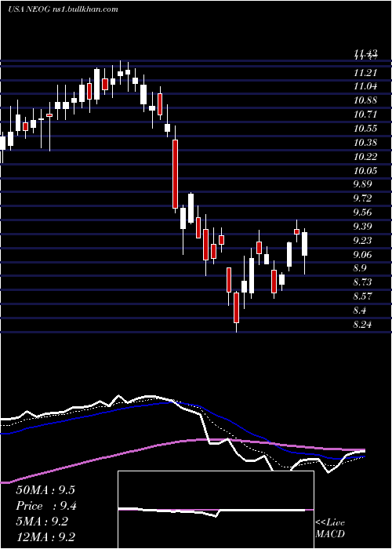Click the 9.56 price axis label
The height and width of the screenshot is (549, 392).
point(363,213)
